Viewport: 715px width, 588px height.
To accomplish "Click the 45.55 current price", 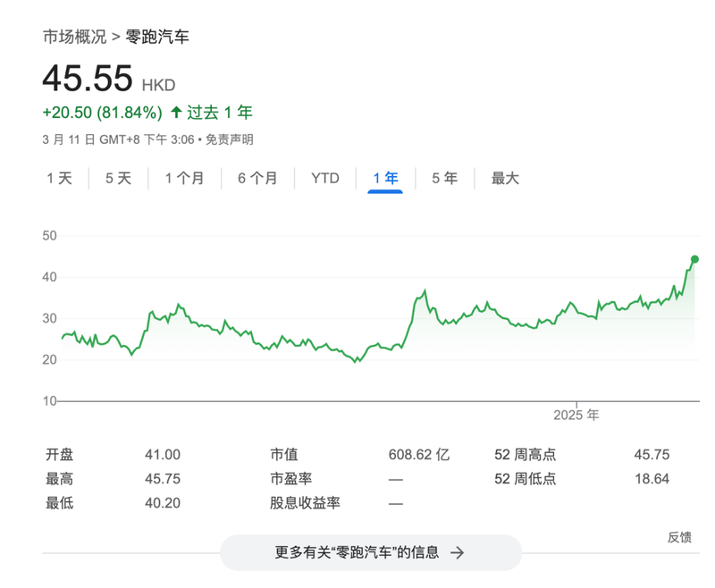I will [88, 79].
